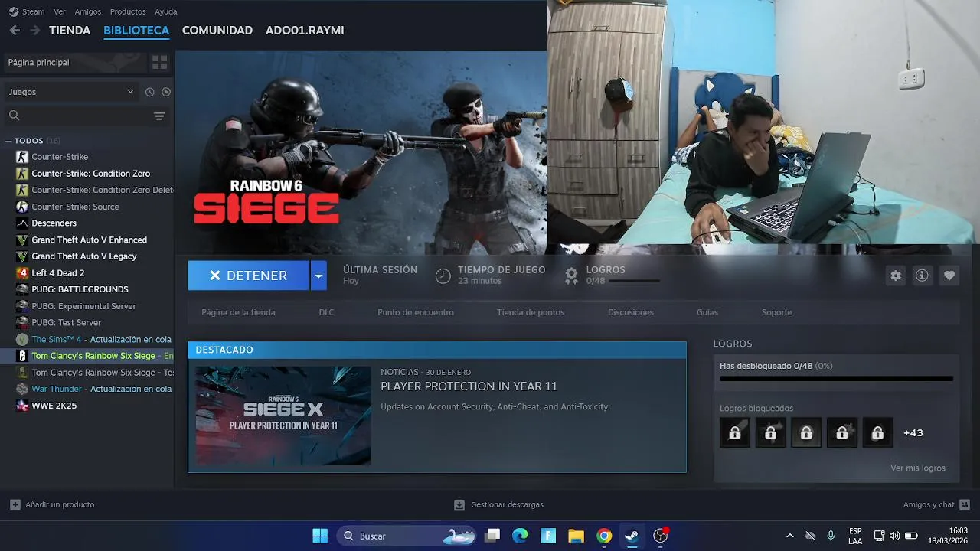Select Counter-Strike: Source
This screenshot has width=980, height=551.
point(75,207)
